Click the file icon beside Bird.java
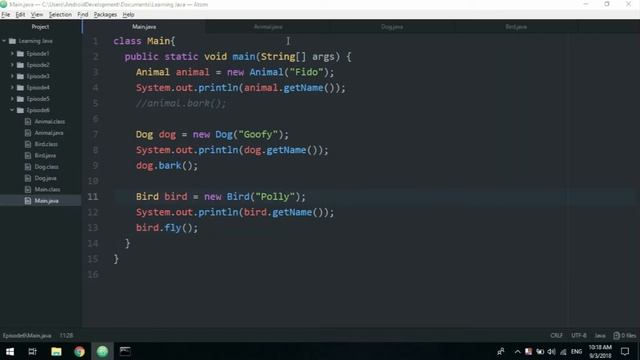Screen dimensions: 640x360 (28, 156)
